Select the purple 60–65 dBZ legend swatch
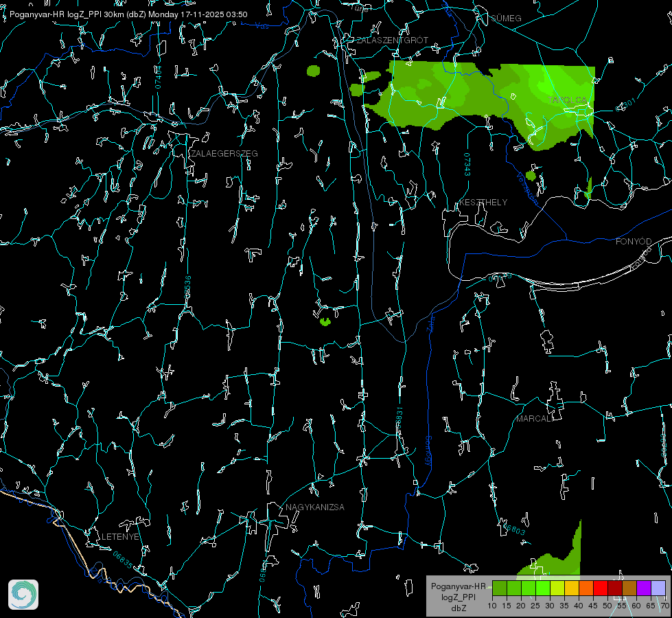672x618 pixels. point(644,588)
